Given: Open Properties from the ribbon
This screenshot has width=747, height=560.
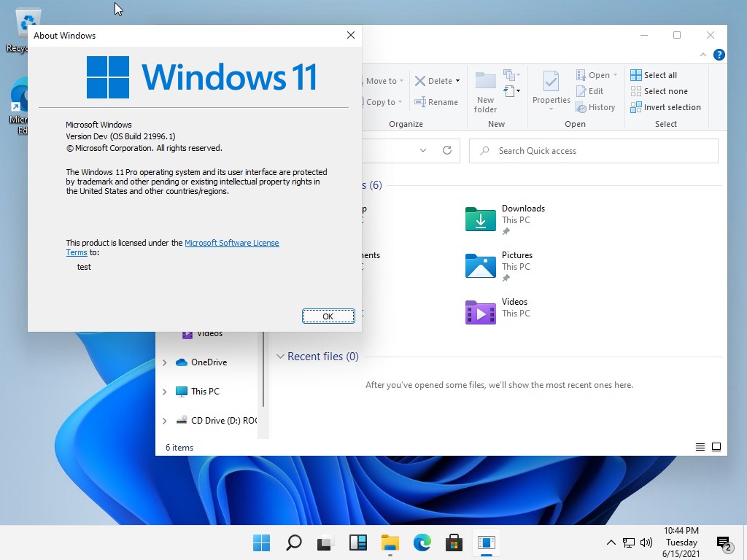Looking at the screenshot, I should 551,87.
